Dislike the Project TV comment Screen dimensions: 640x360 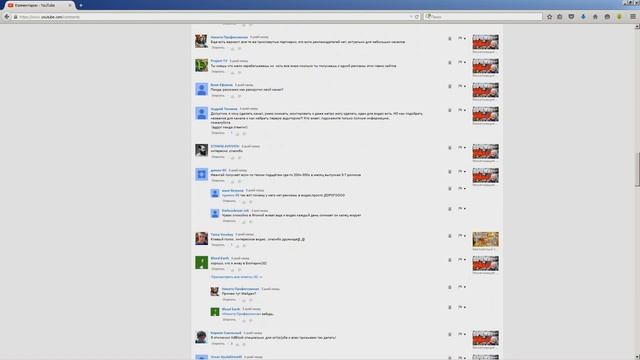tap(240, 72)
